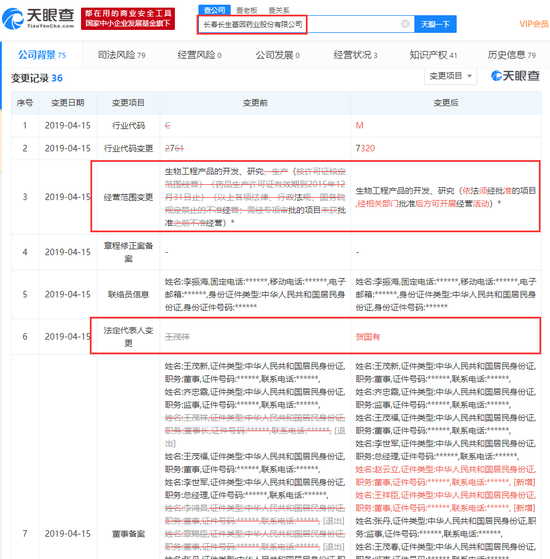Open the 经营状况 3 tab
Viewport: 550px width, 559px height.
pyautogui.click(x=355, y=55)
